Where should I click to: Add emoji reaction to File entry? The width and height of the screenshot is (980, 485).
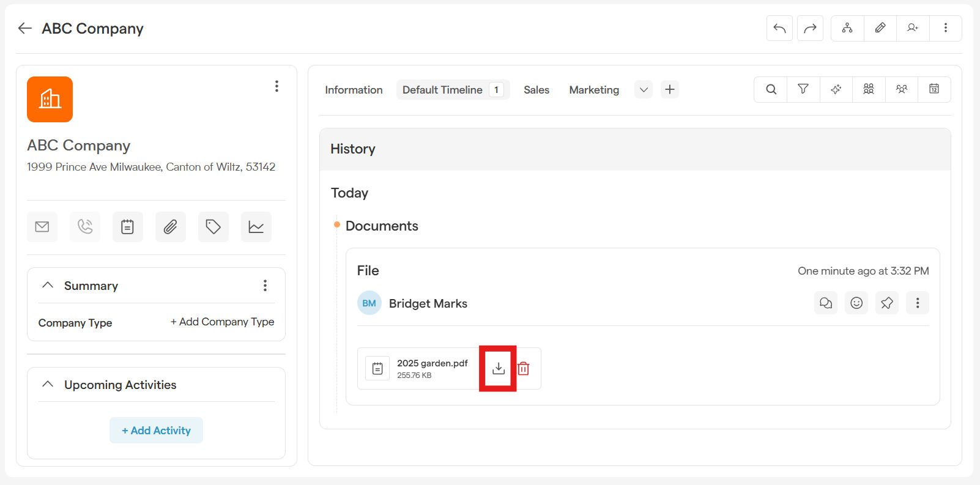856,303
